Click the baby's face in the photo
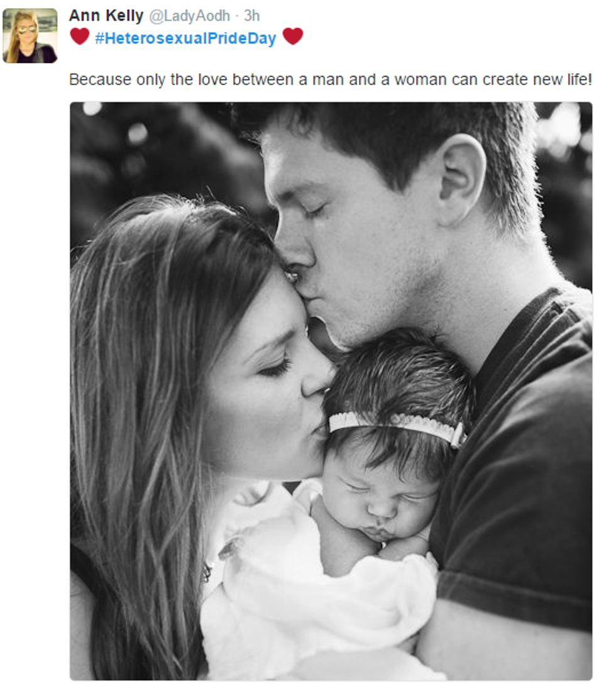This screenshot has height=696, width=616. click(x=381, y=504)
